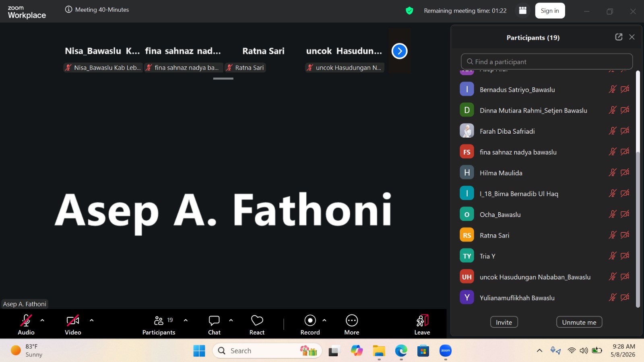Open the Chat panel

(x=214, y=325)
